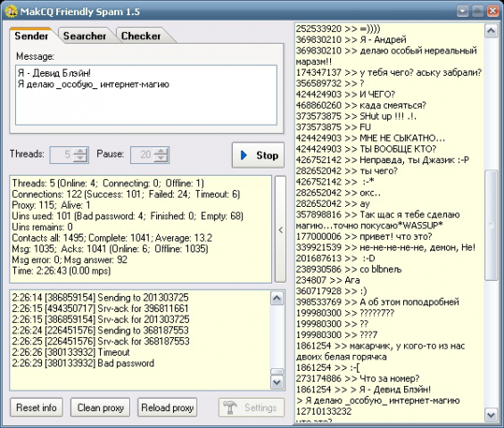Screen dimensions: 504x428
Task: Click the reply '424424903 >> И ЧЕГО?'
Action: pyautogui.click(x=345, y=95)
